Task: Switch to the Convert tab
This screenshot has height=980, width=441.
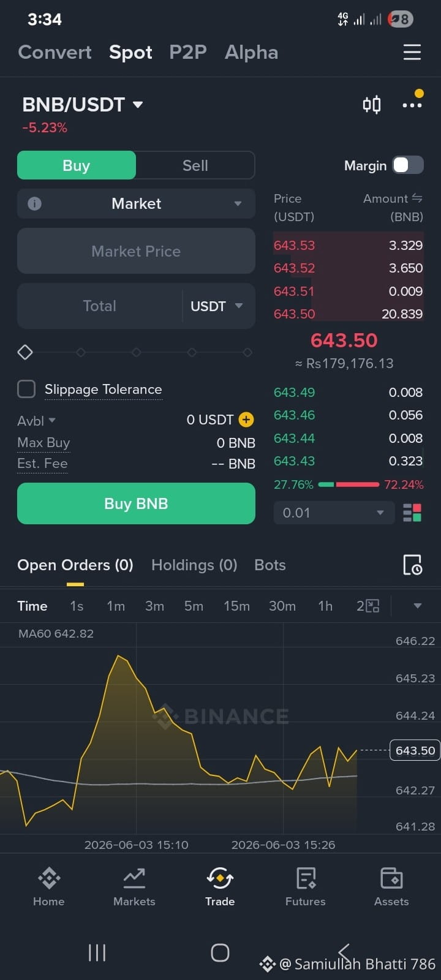Action: tap(55, 52)
